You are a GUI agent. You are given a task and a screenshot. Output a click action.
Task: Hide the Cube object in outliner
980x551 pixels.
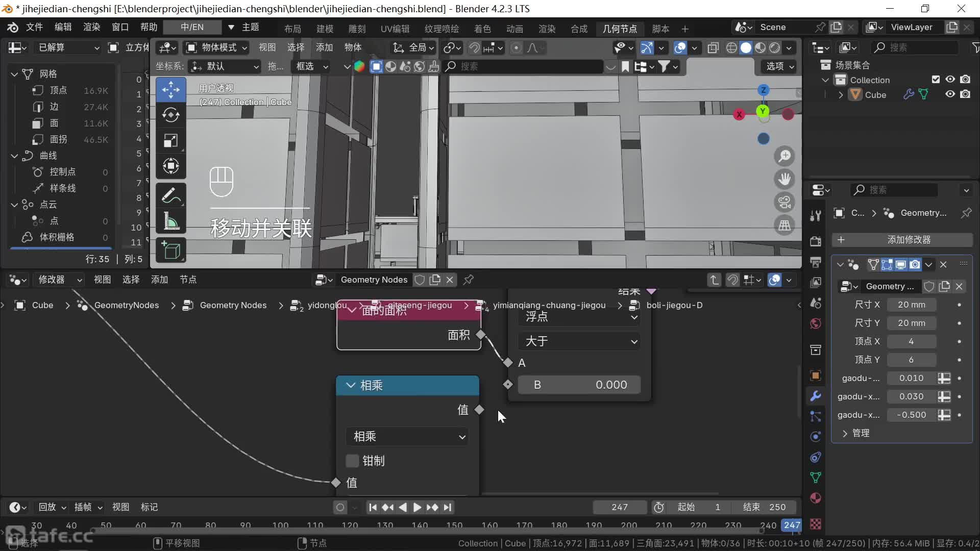pyautogui.click(x=950, y=94)
